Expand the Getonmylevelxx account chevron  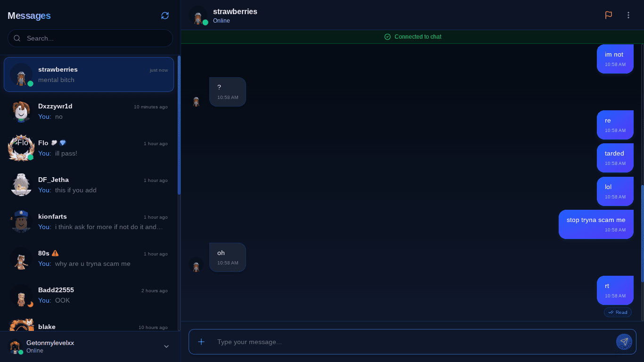coord(166,346)
